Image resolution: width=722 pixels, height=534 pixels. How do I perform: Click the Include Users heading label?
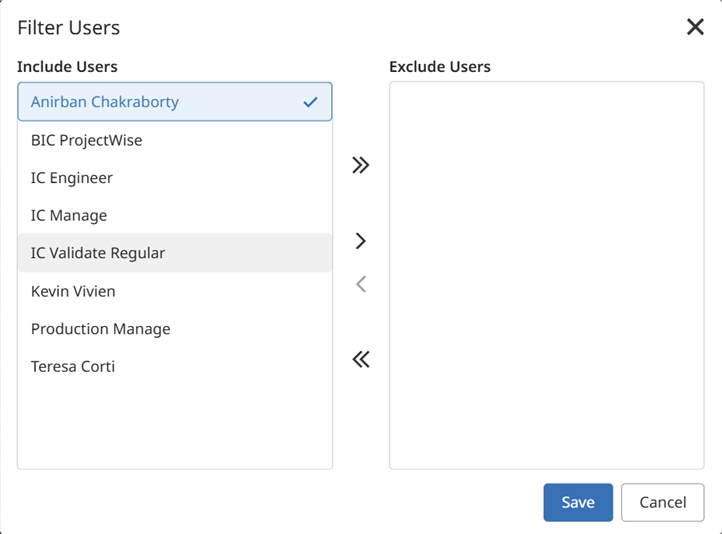(67, 67)
